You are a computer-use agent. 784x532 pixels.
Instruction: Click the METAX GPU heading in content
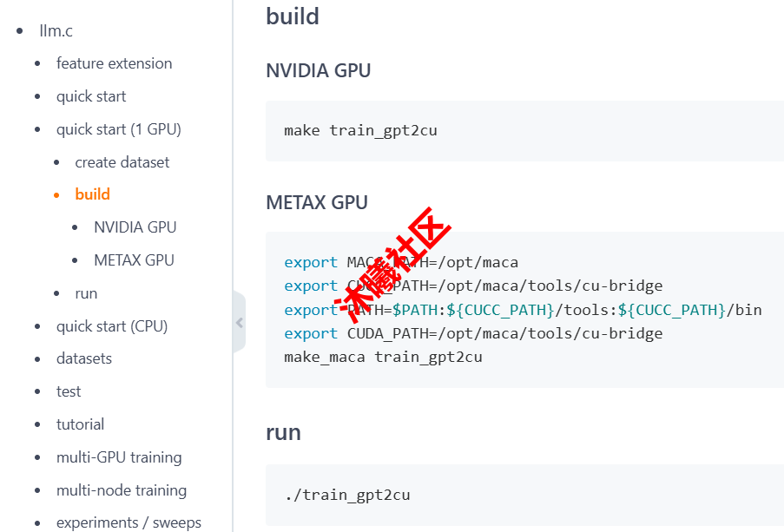(317, 202)
